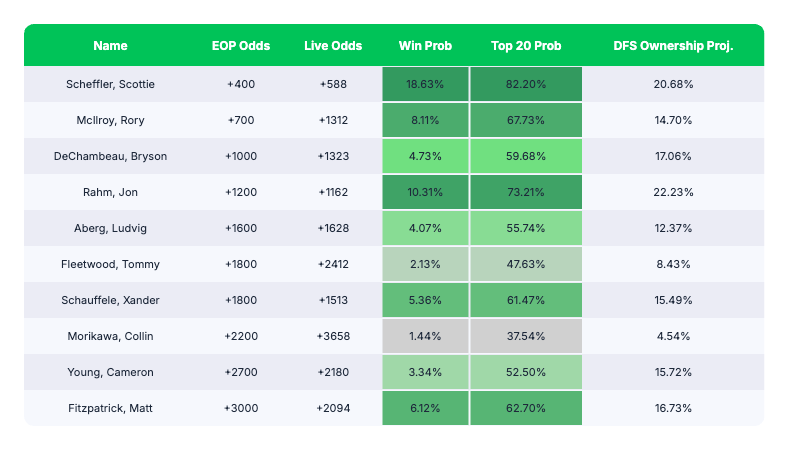
Task: Select the Win Prob column header
Action: click(425, 46)
